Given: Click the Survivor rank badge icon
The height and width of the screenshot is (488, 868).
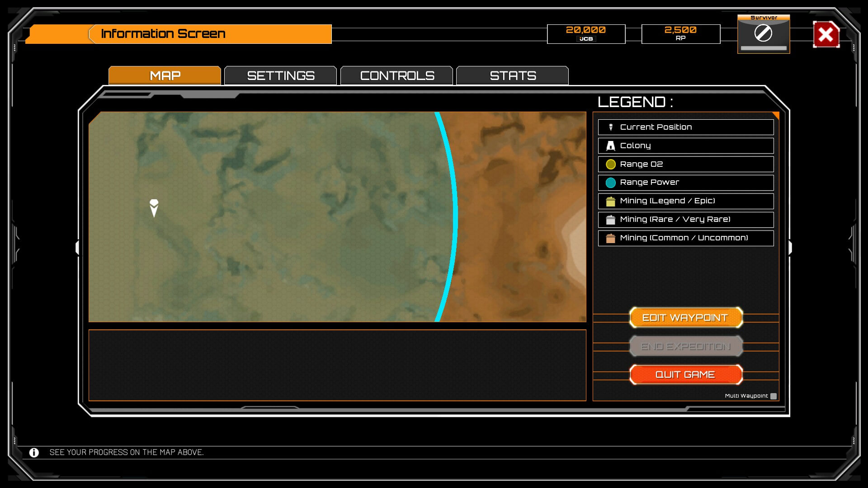Looking at the screenshot, I should coord(763,33).
